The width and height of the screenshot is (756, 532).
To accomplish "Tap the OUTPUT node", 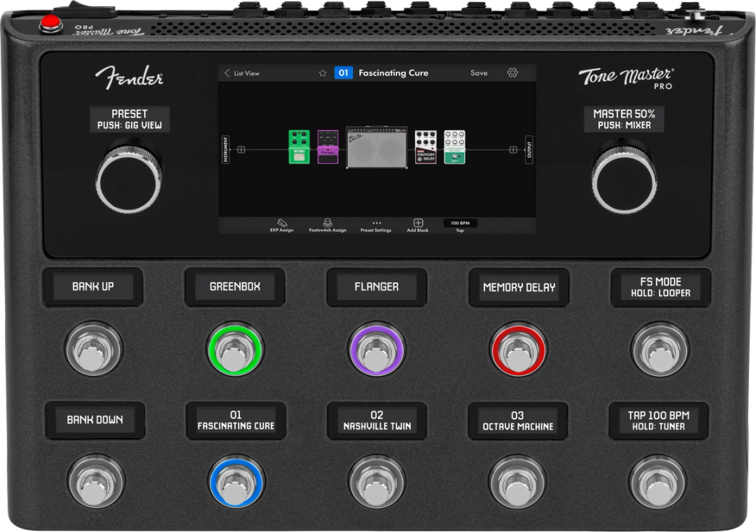I will click(529, 150).
